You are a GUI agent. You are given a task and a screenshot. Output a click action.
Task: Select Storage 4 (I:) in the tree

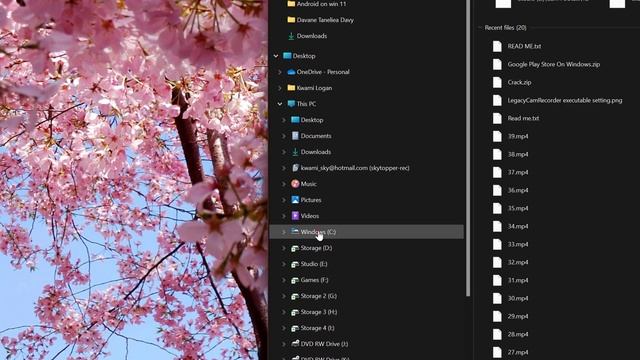pos(318,328)
